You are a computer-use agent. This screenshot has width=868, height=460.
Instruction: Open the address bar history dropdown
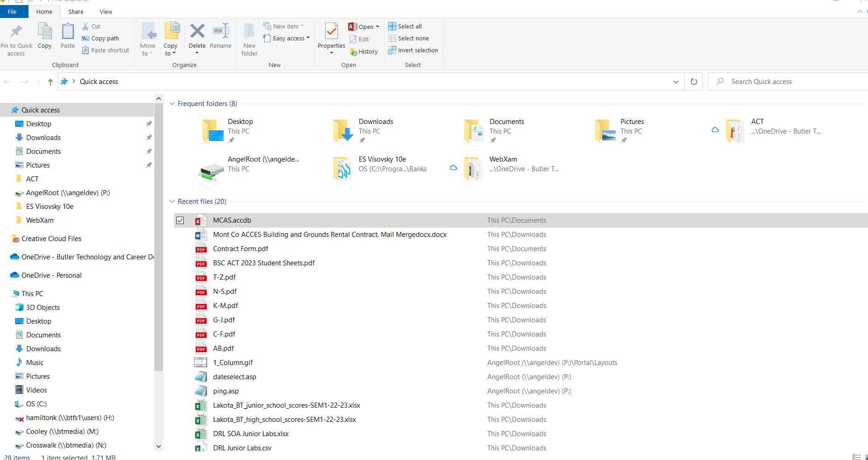tap(676, 82)
